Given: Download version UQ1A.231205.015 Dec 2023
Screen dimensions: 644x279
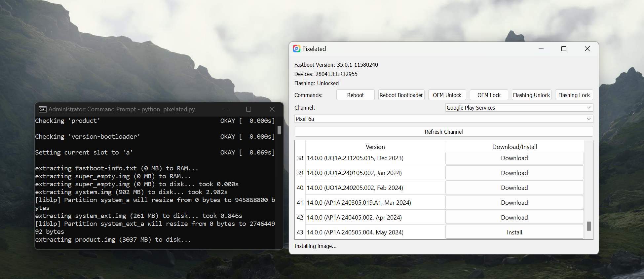Looking at the screenshot, I should point(514,158).
